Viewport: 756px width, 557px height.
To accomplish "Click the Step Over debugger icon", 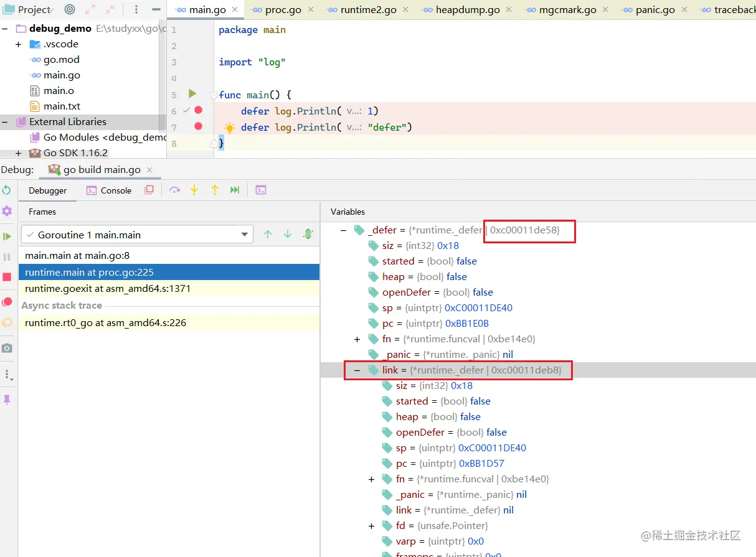I will pyautogui.click(x=174, y=190).
